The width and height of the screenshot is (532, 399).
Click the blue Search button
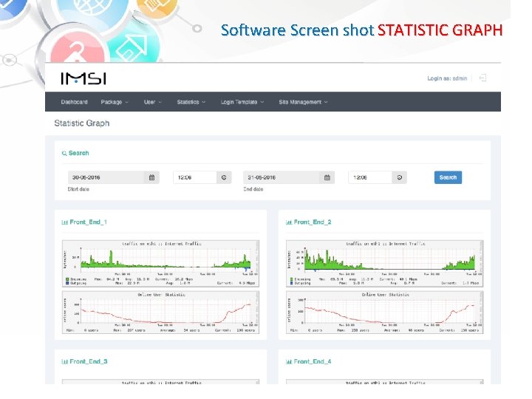point(448,177)
